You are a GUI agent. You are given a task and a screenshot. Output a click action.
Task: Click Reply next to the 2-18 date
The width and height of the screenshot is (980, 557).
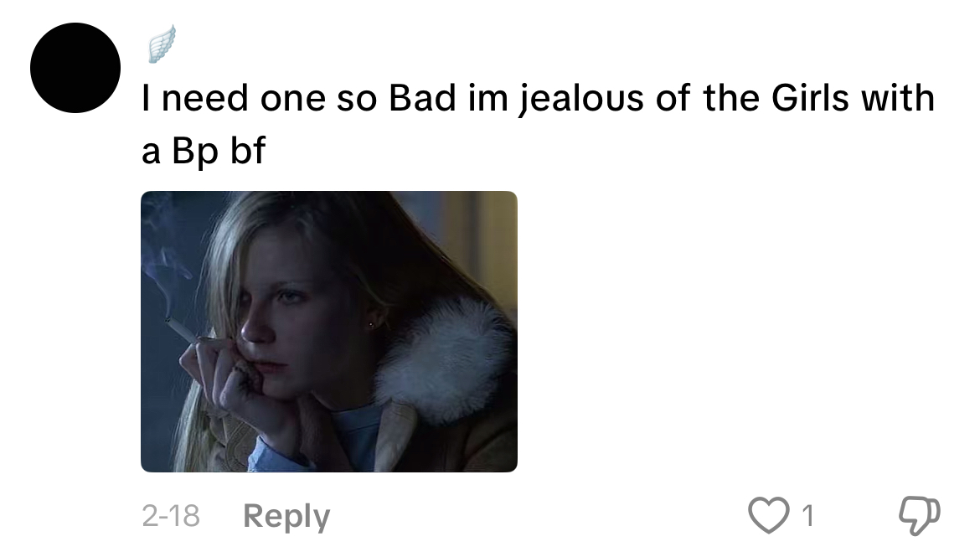286,516
